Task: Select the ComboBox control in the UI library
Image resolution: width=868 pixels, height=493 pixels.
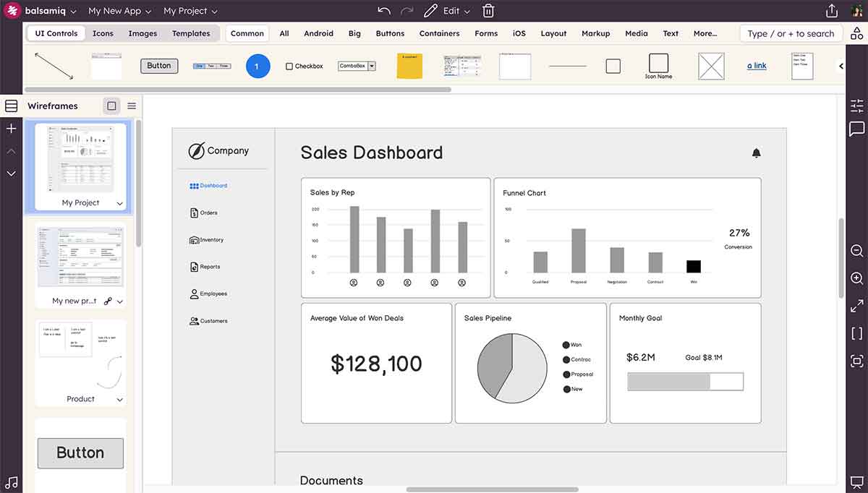Action: [356, 65]
